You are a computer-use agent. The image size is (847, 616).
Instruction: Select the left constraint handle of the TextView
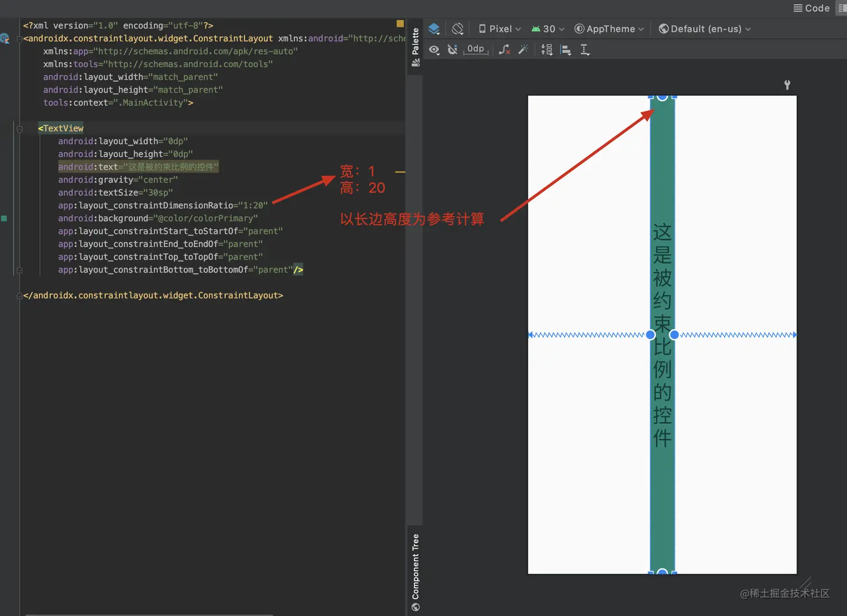pyautogui.click(x=650, y=335)
